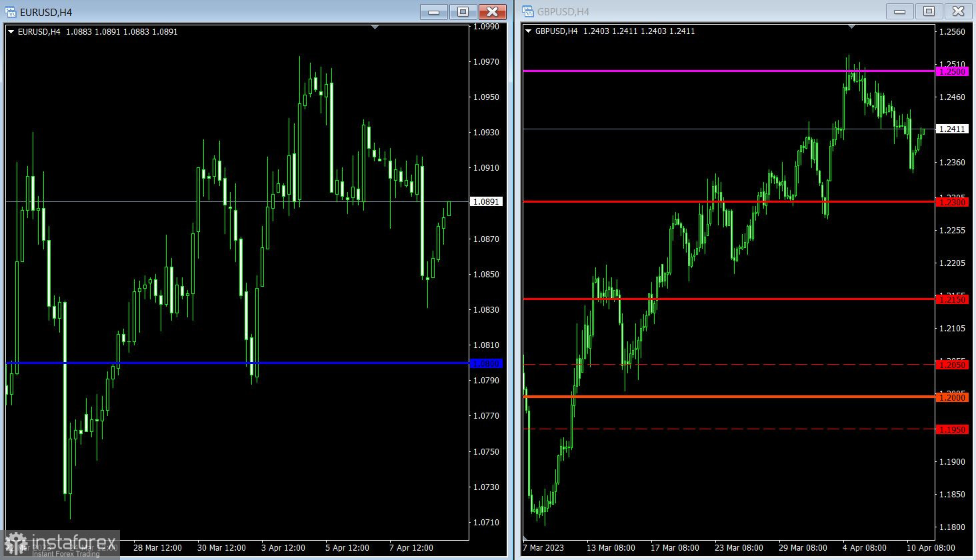
Task: Click the EURUSD,H4 window chart icon
Action: tap(11, 12)
